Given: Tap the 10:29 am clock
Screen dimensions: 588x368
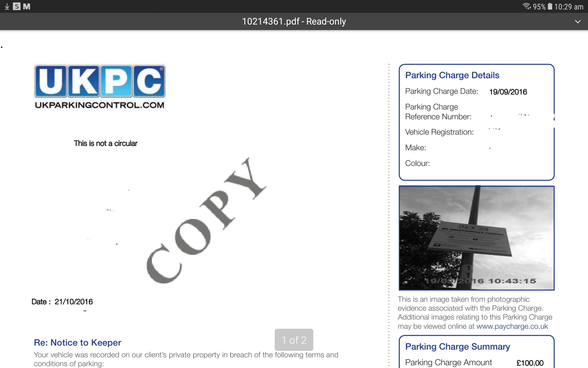Looking at the screenshot, I should [x=569, y=7].
